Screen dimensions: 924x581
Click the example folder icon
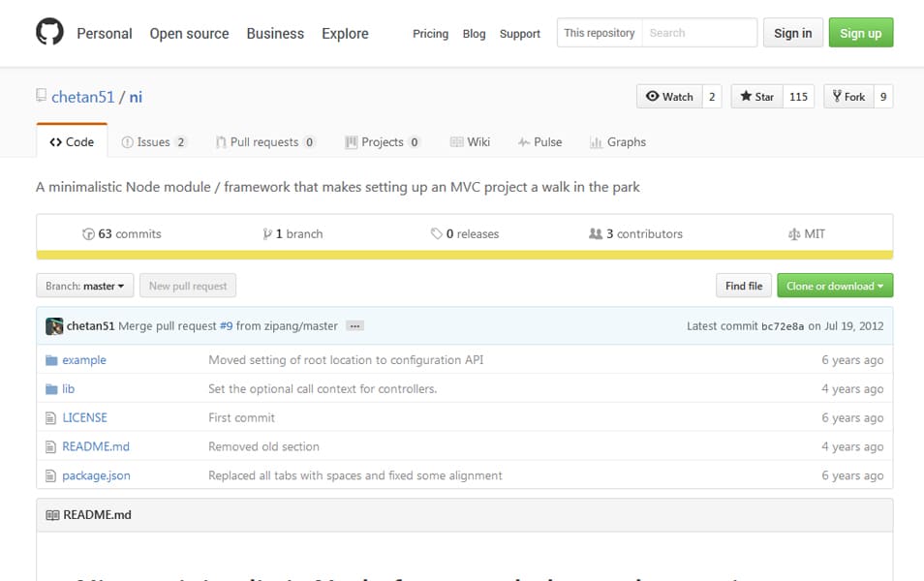(x=51, y=360)
